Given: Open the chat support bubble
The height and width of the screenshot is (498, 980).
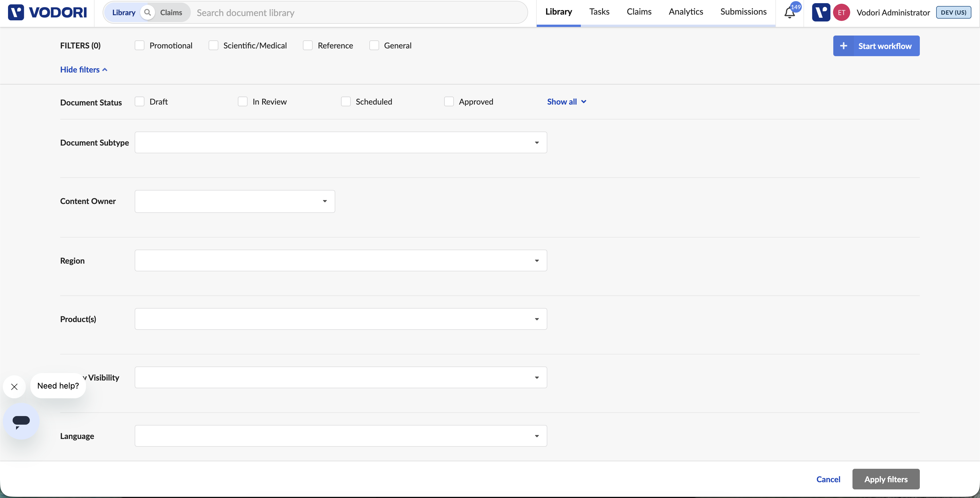Looking at the screenshot, I should pyautogui.click(x=21, y=421).
